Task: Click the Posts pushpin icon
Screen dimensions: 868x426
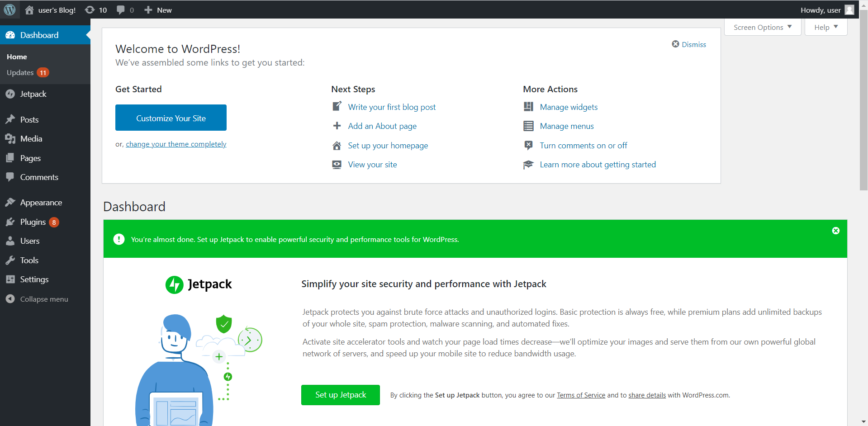Action: click(10, 119)
